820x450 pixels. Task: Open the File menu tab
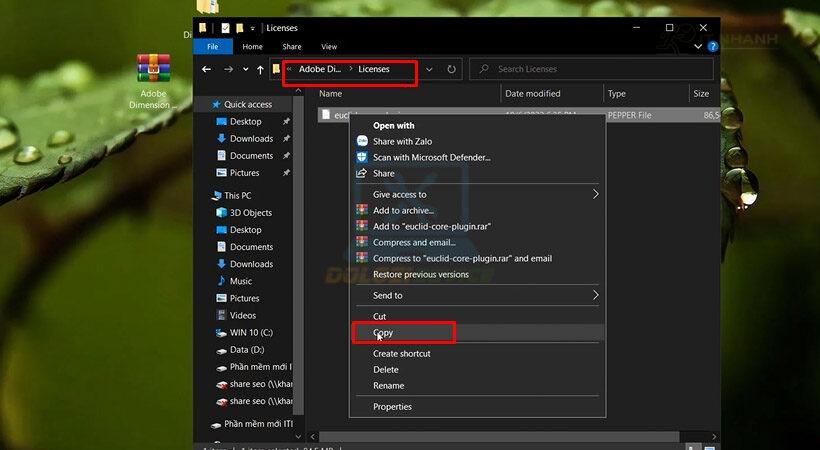(213, 46)
